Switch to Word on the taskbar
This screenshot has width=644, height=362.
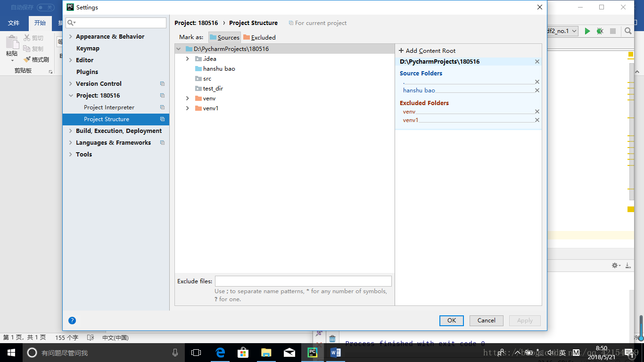coord(336,353)
